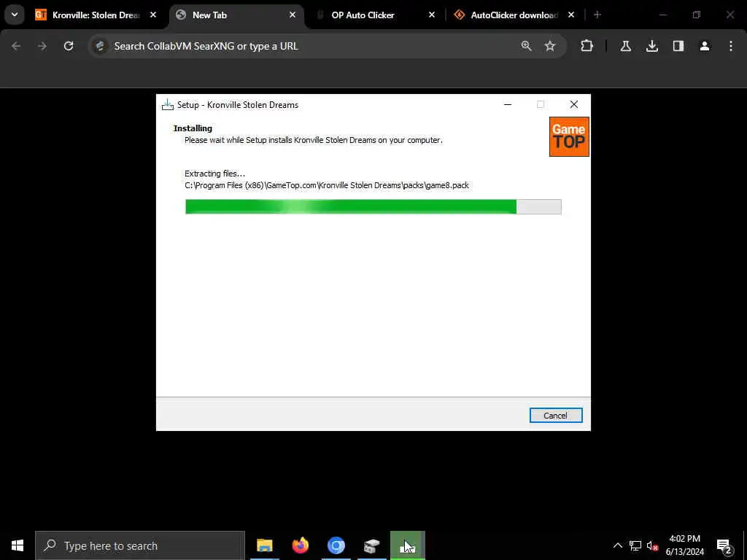
Task: Switch to the AutoClicker download tab
Action: tap(514, 15)
